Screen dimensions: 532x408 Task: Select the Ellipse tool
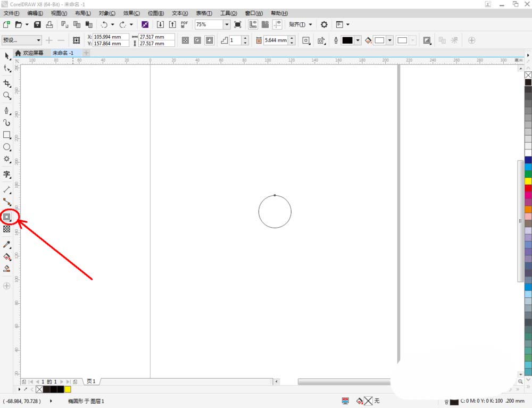tap(7, 147)
